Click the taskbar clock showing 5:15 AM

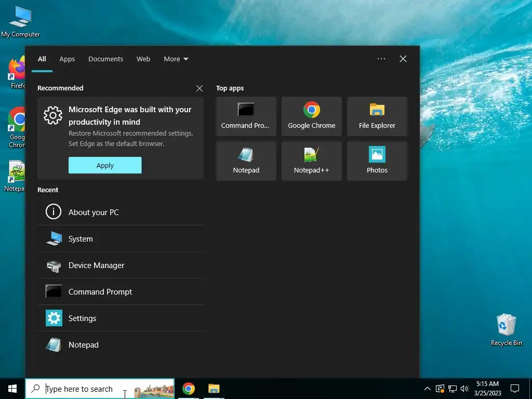pyautogui.click(x=487, y=389)
